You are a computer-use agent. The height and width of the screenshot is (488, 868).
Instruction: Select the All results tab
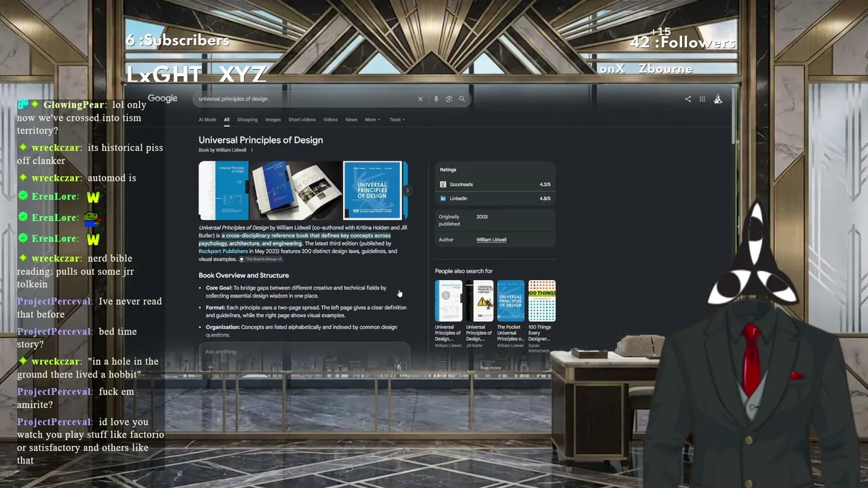(x=226, y=120)
